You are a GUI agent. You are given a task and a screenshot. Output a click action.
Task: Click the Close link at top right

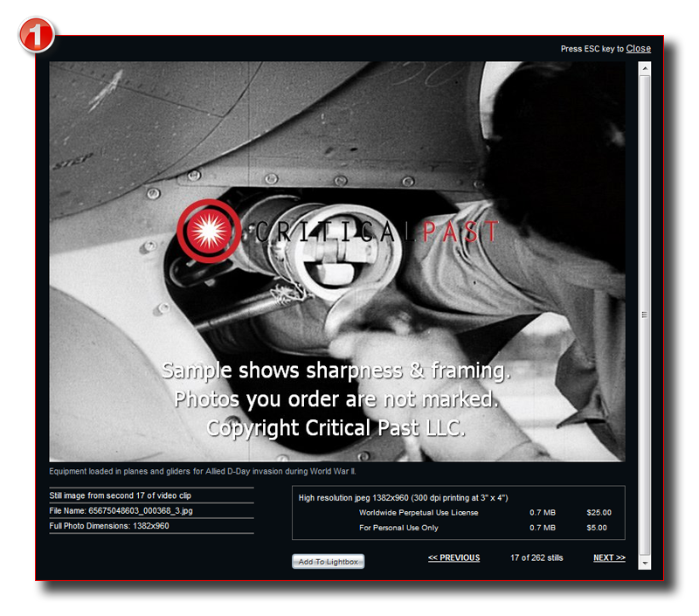click(x=638, y=49)
